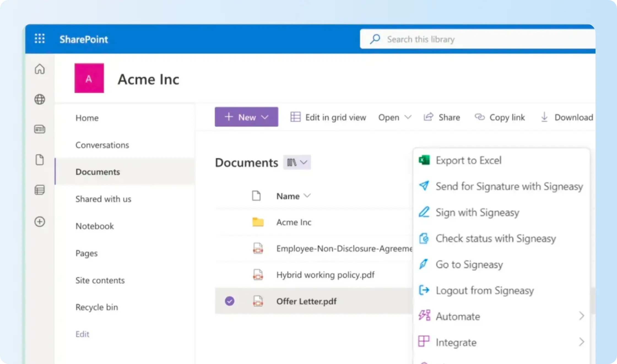This screenshot has height=364, width=617.
Task: Click Copy link in the command bar
Action: click(x=500, y=117)
